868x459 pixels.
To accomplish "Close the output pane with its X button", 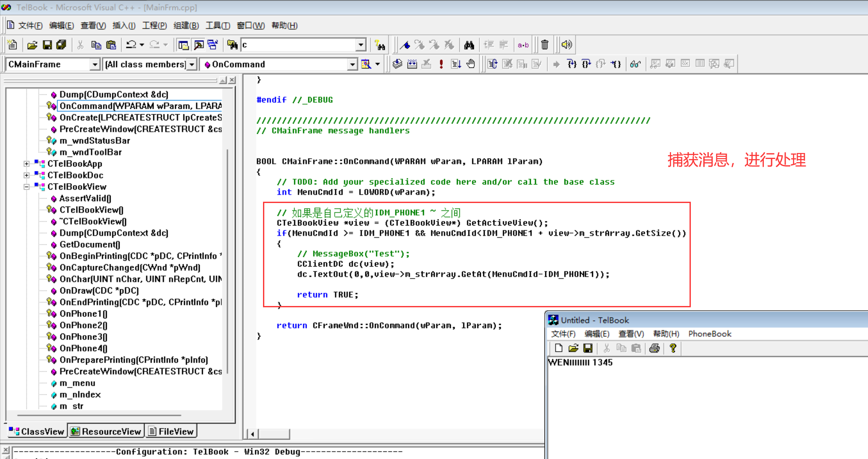I will 6,450.
